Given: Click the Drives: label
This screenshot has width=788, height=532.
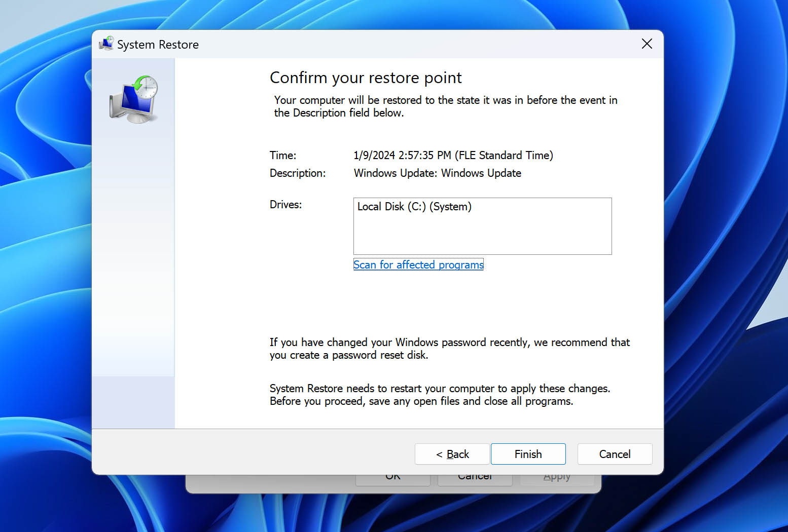Looking at the screenshot, I should pos(285,204).
